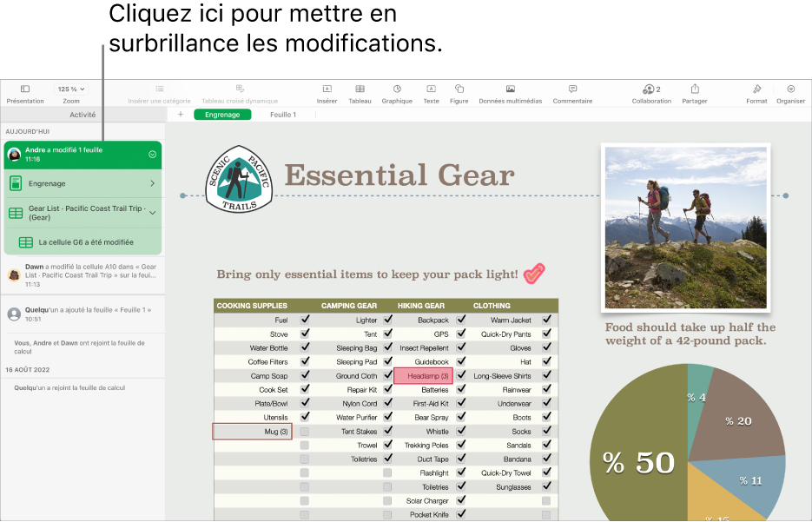Click Dawn's avatar in activity list
Viewport: 812px width, 522px height.
14,275
